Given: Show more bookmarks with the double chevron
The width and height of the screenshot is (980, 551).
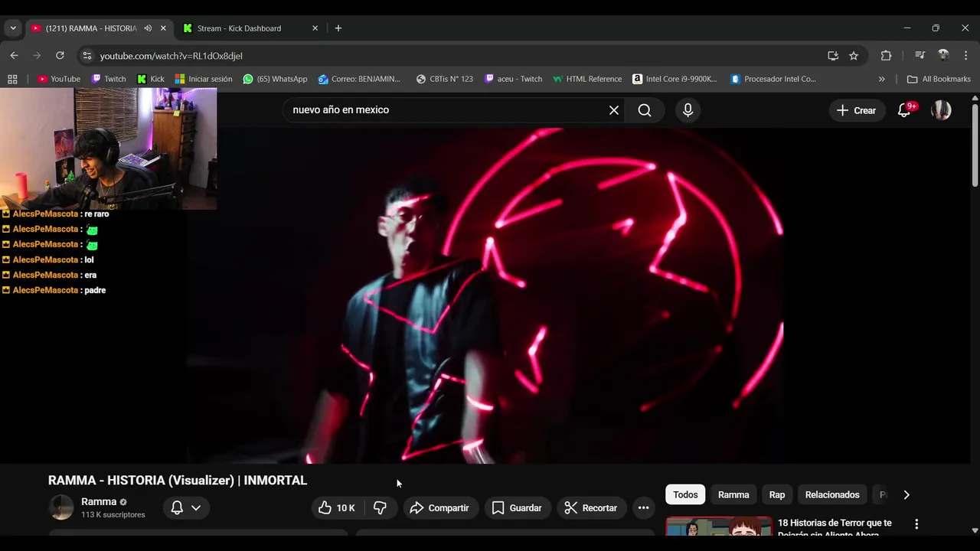Looking at the screenshot, I should [x=881, y=79].
